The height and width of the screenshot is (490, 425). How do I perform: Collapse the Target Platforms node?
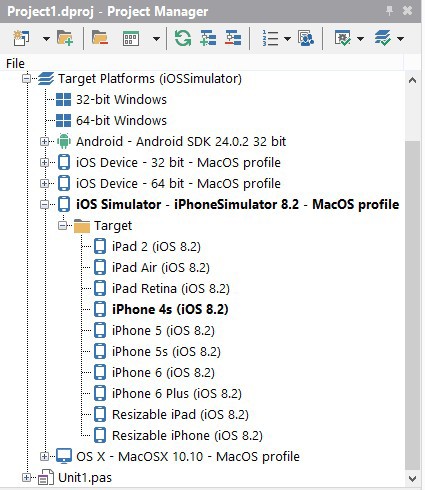tap(26, 79)
